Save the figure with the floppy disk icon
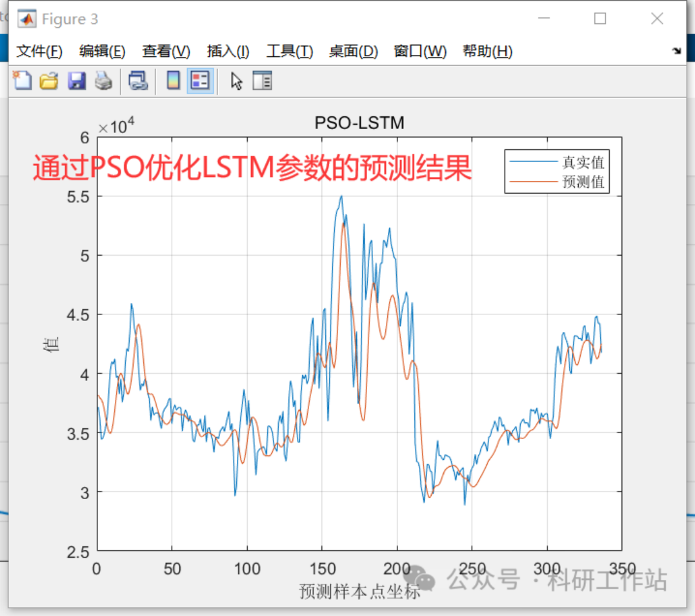 (x=76, y=81)
